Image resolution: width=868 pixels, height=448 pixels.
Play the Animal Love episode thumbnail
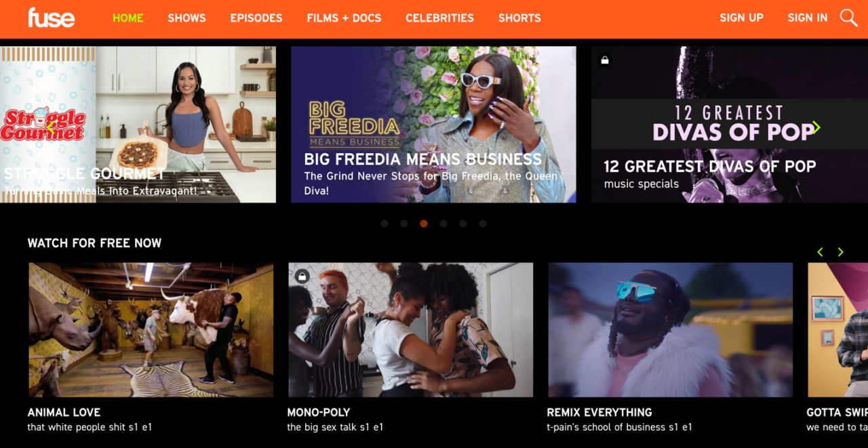coord(151,330)
